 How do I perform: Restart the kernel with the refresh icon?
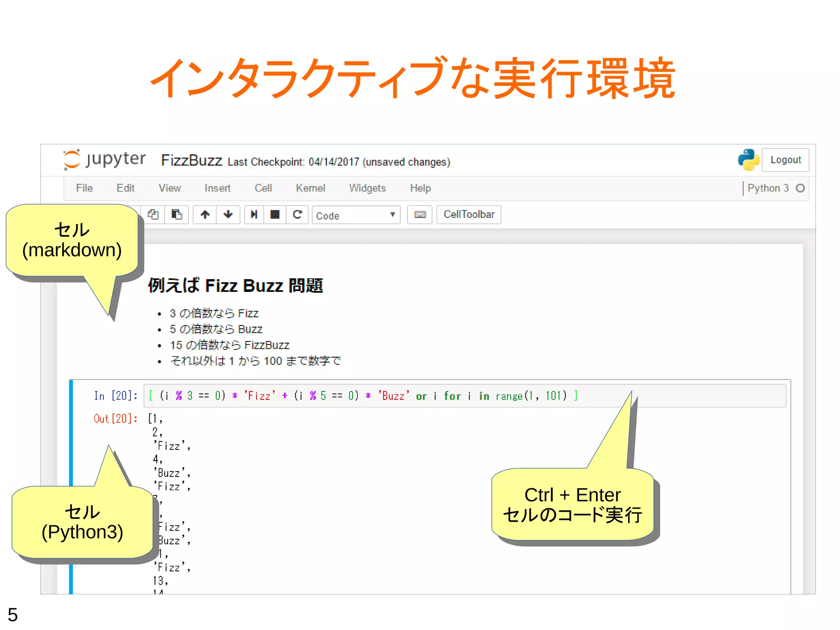pos(297,215)
